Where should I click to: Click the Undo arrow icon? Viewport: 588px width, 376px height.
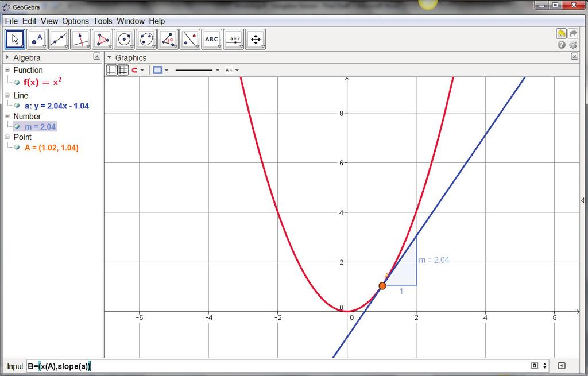click(x=561, y=34)
